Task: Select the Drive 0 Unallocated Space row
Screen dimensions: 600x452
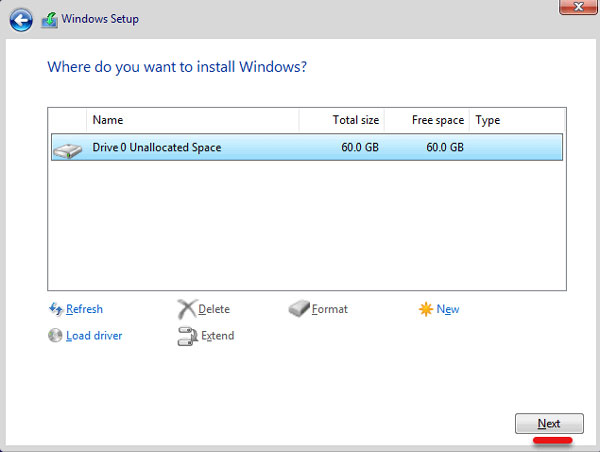Action: (307, 147)
